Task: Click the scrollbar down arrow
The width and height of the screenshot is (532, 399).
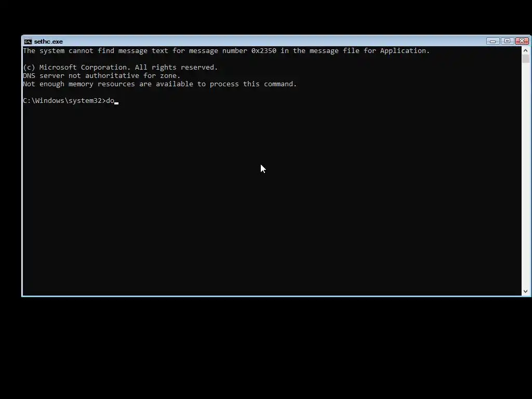Action: [x=526, y=291]
